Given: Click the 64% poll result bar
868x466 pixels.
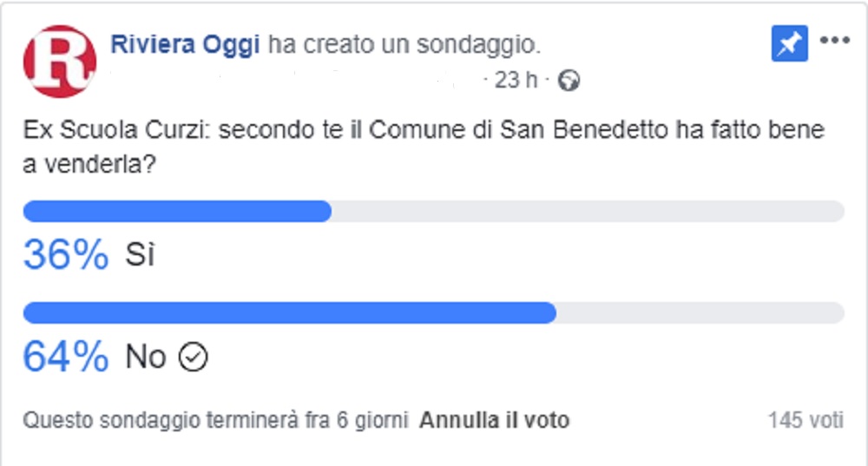Looking at the screenshot, I should tap(433, 312).
